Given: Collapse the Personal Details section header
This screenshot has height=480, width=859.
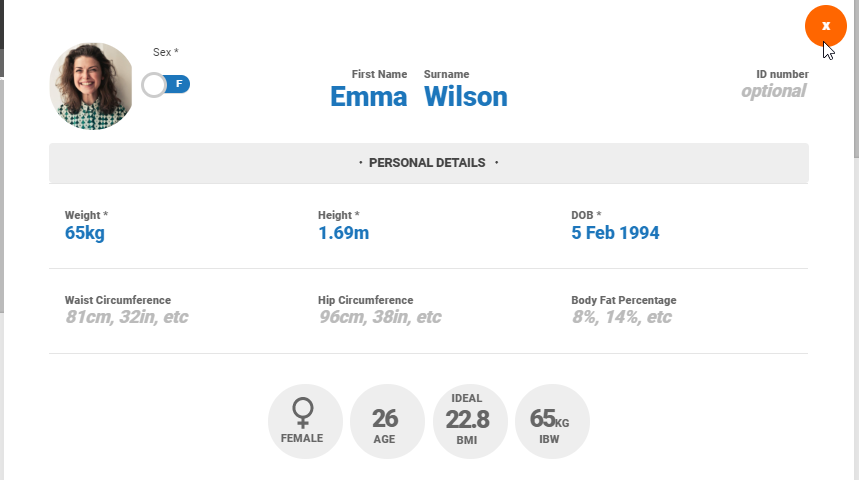Looking at the screenshot, I should (428, 163).
